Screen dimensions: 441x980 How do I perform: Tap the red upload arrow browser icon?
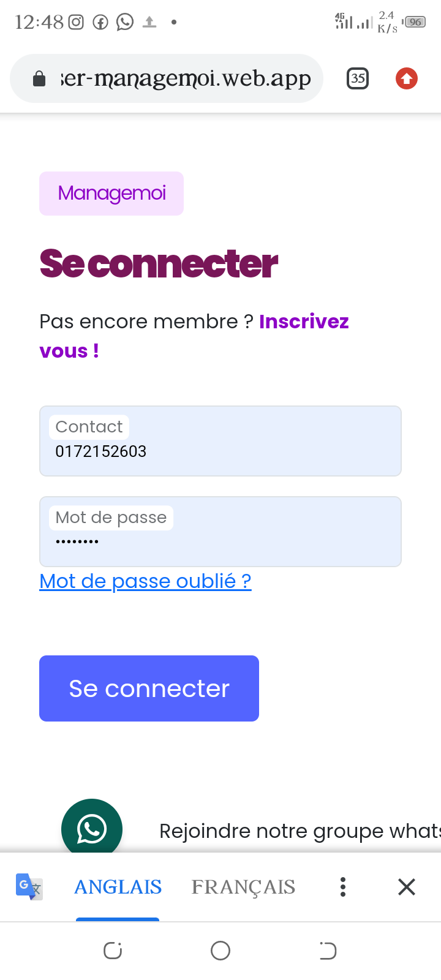click(x=407, y=78)
